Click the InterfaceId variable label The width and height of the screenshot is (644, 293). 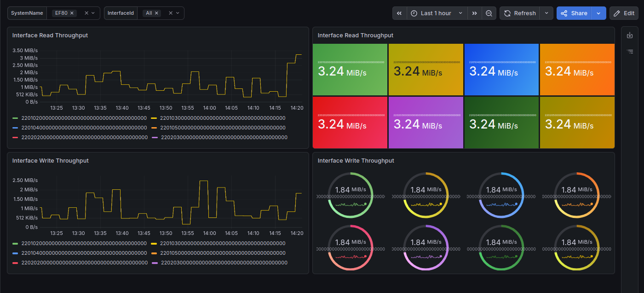[x=121, y=13]
